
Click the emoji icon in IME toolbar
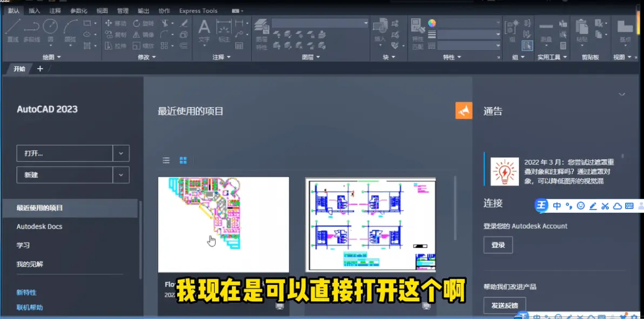click(580, 206)
